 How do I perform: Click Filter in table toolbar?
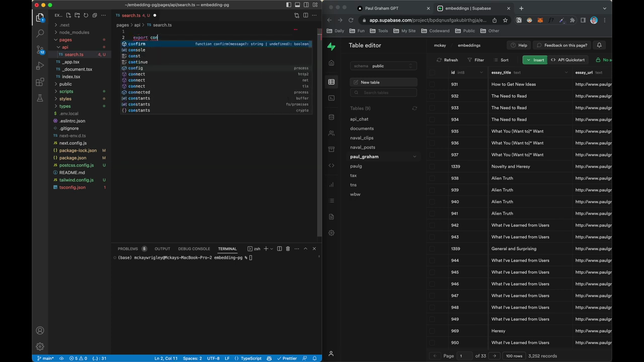coord(475,60)
